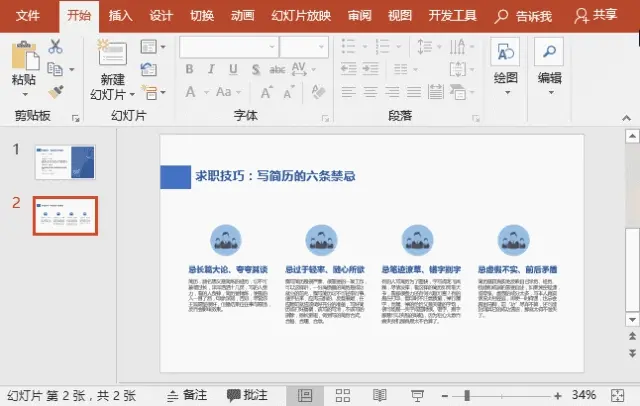640x406 pixels.
Task: Toggle Underline formatting
Action: (x=233, y=69)
